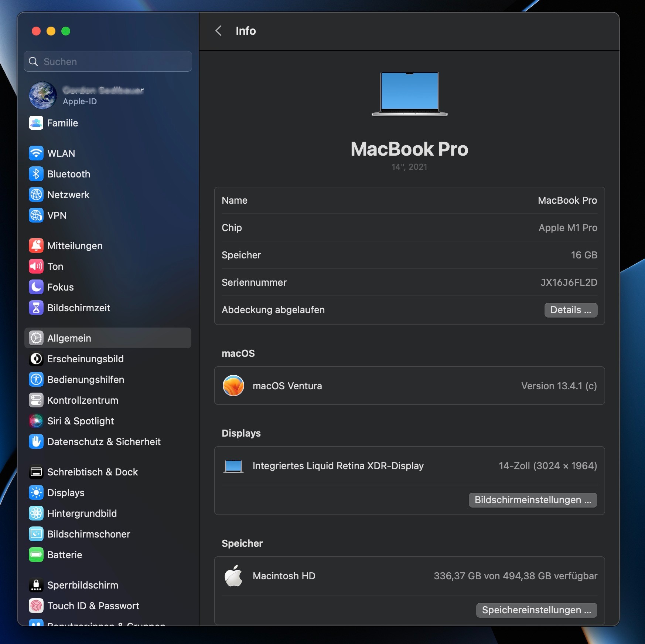Go back using the chevron arrow

pos(219,31)
